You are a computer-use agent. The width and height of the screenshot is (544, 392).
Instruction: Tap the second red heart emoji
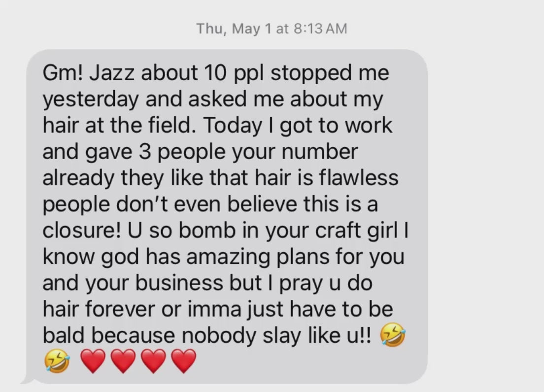tap(123, 361)
